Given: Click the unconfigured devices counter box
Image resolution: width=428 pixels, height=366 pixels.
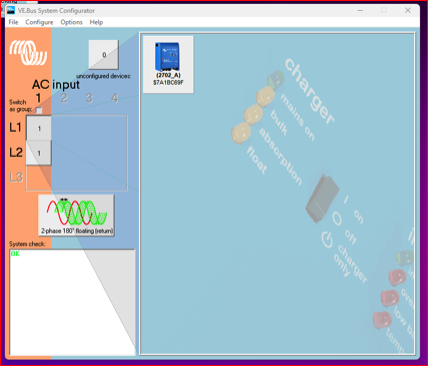Looking at the screenshot, I should point(104,55).
